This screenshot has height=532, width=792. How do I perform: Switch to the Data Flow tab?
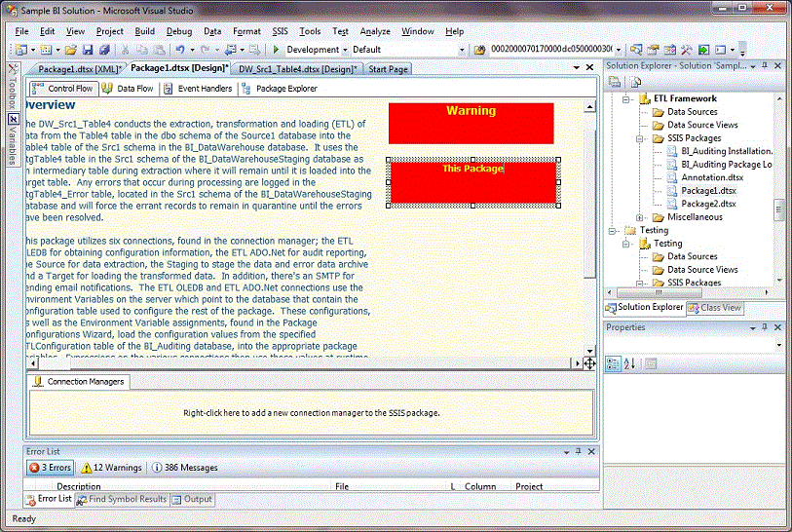pos(128,89)
